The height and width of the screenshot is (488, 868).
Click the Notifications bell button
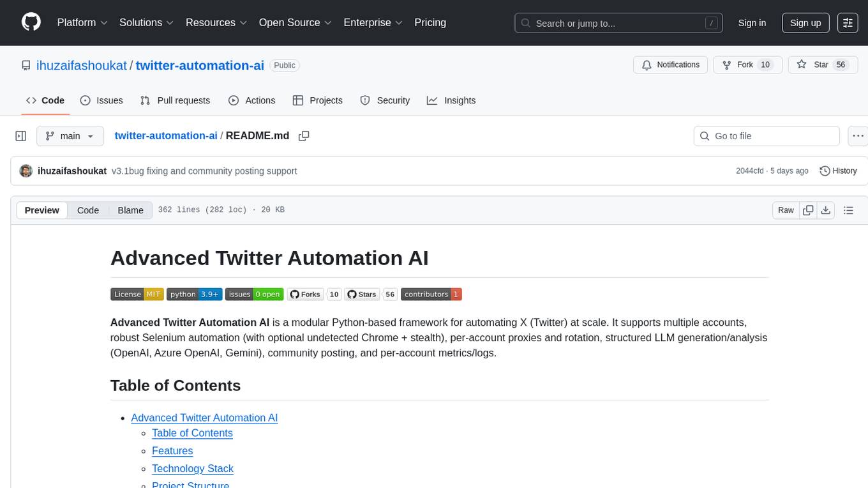pos(670,65)
